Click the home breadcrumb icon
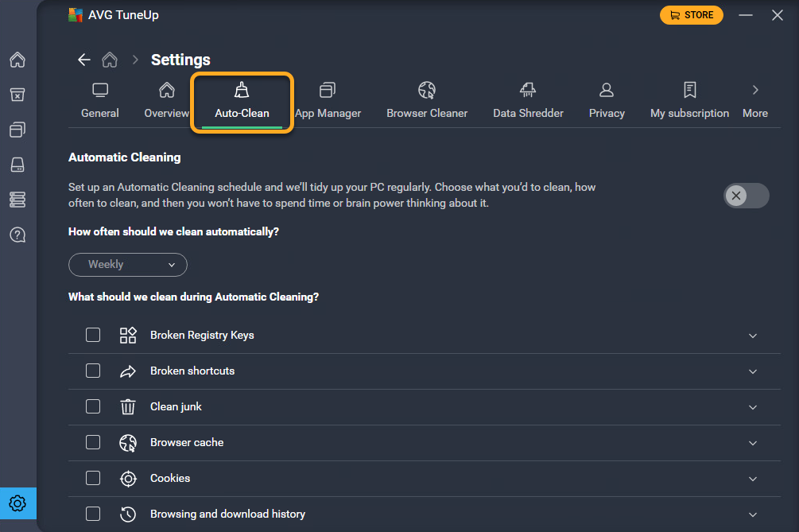Viewport: 799px width, 532px height. point(110,60)
